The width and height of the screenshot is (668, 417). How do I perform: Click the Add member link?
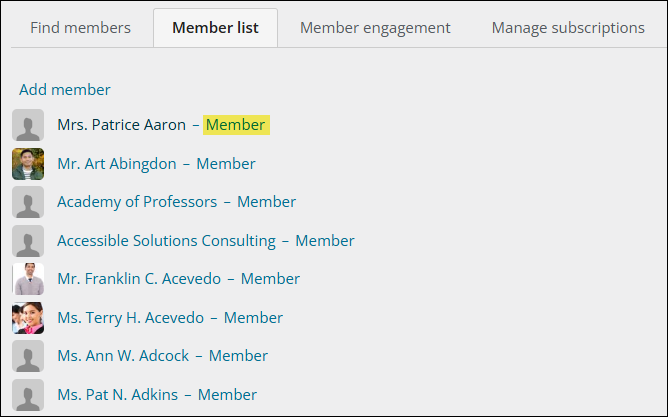click(x=65, y=90)
